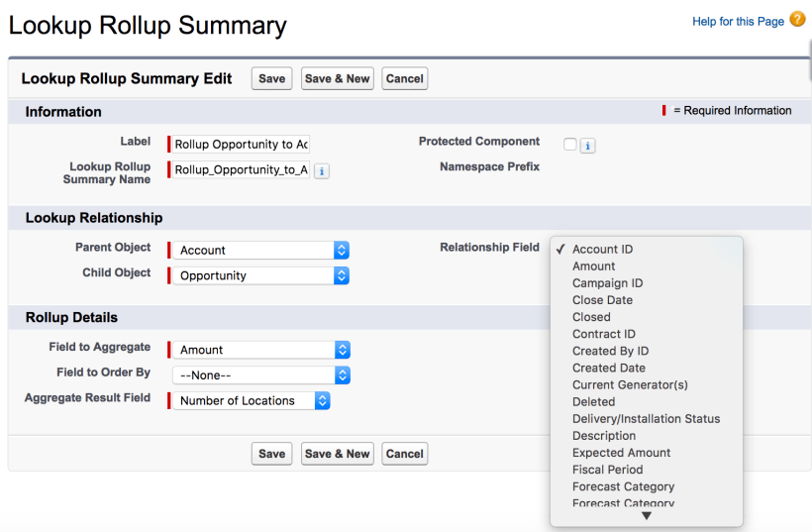Open the Aggregate Result Field dropdown
Screen dimensions: 812x532
[x=252, y=401]
